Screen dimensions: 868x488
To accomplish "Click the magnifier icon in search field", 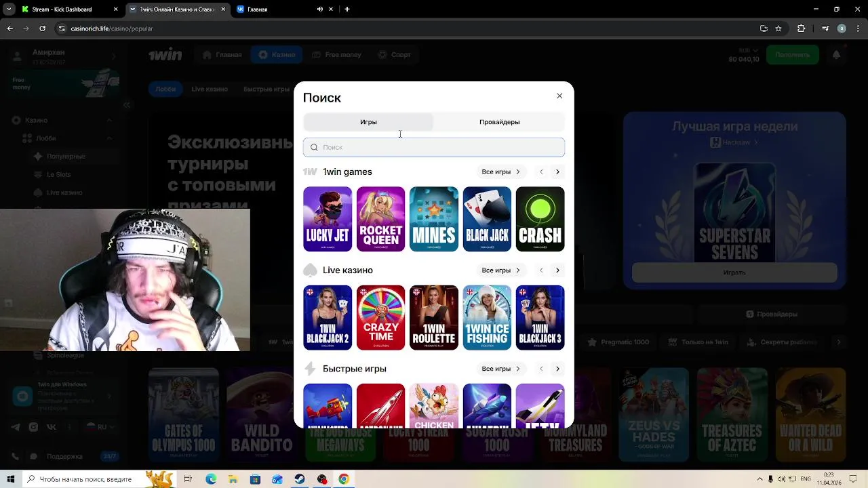I will click(314, 147).
